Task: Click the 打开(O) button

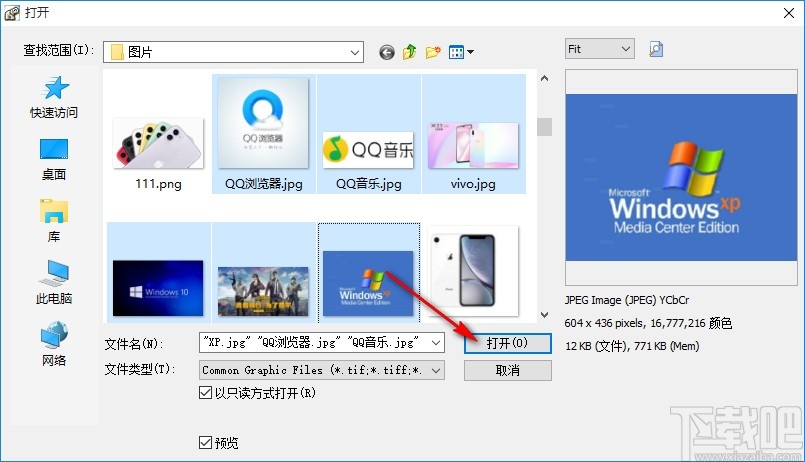Action: point(508,343)
